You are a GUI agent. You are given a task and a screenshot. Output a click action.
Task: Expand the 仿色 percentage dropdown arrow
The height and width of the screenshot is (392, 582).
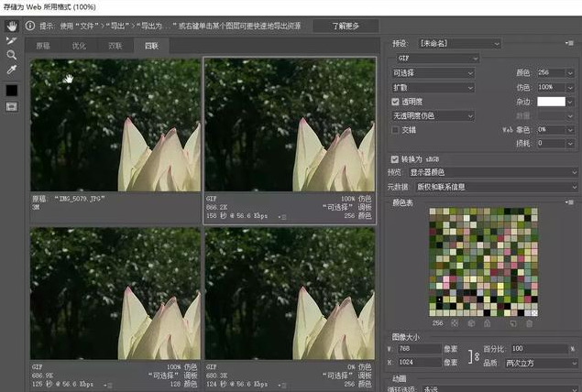(x=570, y=87)
